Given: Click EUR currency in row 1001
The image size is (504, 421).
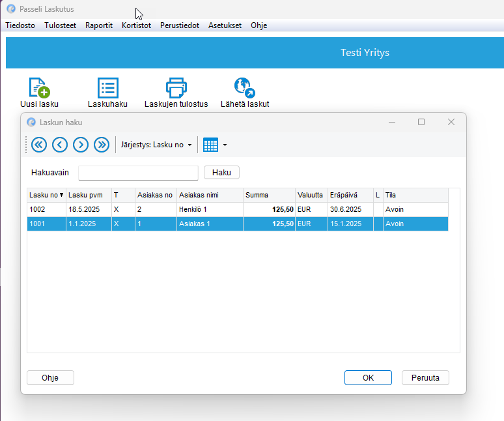Looking at the screenshot, I should pyautogui.click(x=311, y=224).
